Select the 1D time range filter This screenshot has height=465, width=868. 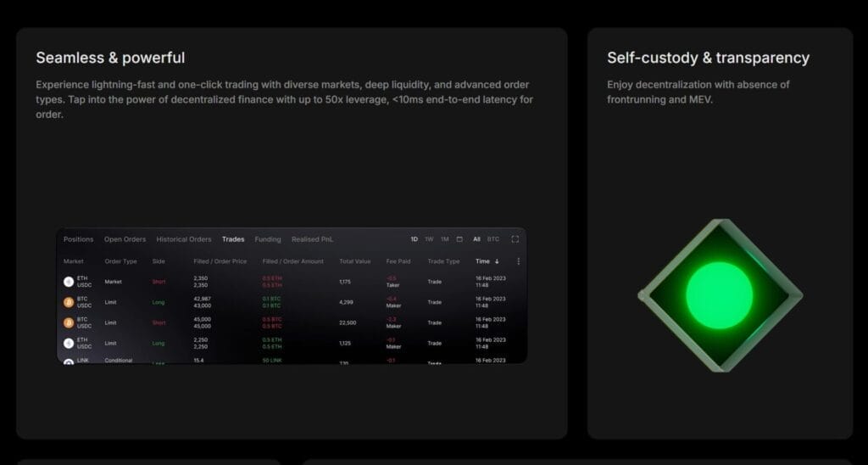click(x=415, y=239)
